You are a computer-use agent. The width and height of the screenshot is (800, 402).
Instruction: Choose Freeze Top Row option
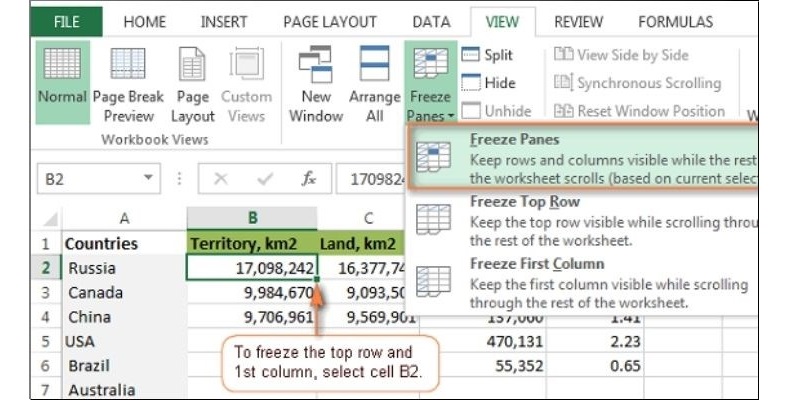(x=583, y=220)
